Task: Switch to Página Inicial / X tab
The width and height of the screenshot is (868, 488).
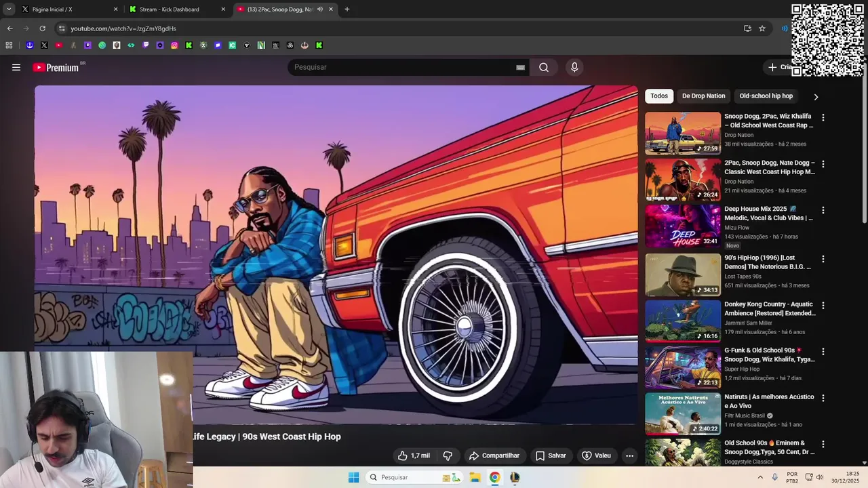Action: pyautogui.click(x=68, y=9)
